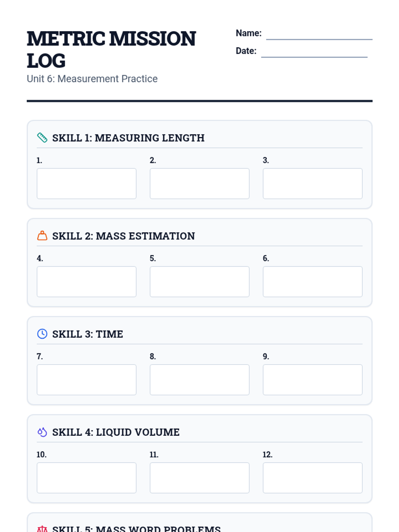
Task: Click the clock icon beside Skill 3
Action: click(42, 334)
